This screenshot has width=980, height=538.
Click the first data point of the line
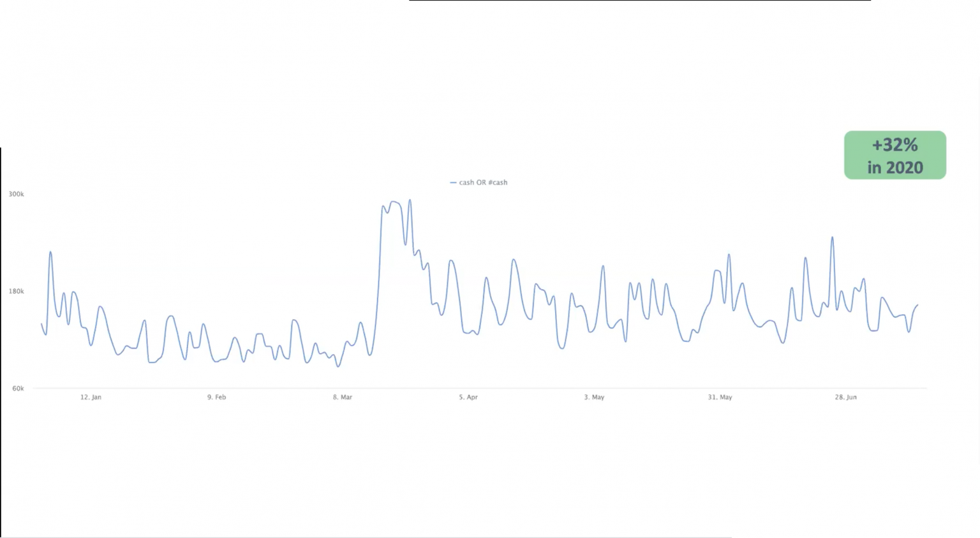point(42,324)
